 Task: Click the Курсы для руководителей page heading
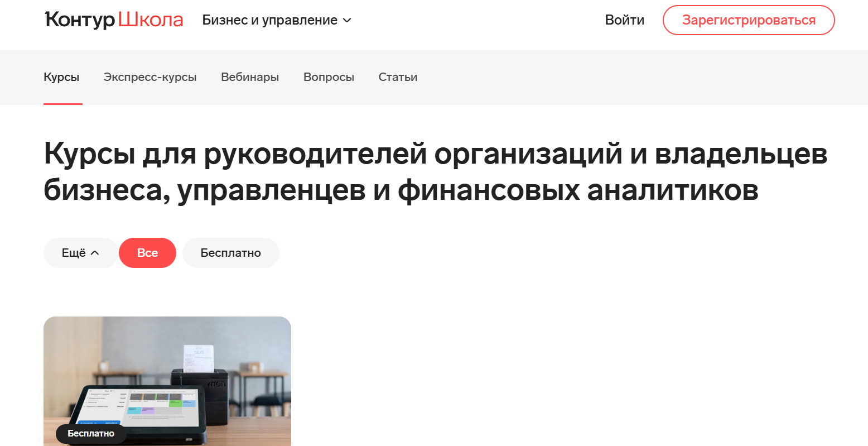coord(435,171)
